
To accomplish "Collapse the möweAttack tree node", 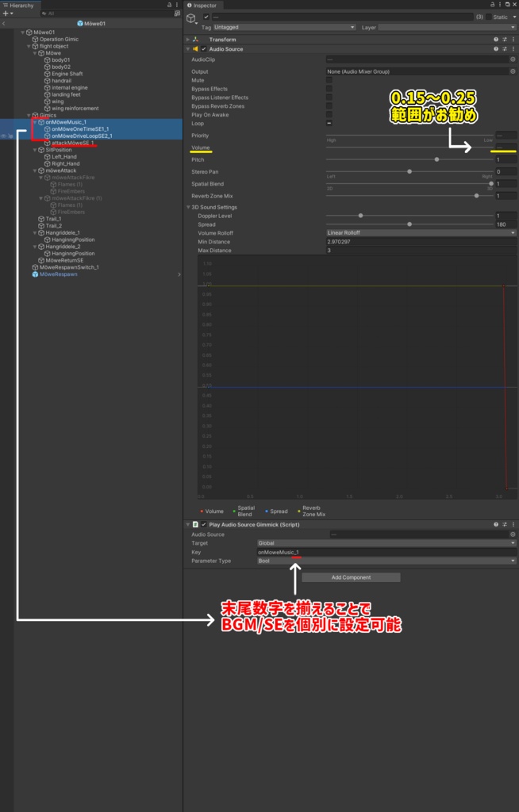I will click(x=35, y=171).
